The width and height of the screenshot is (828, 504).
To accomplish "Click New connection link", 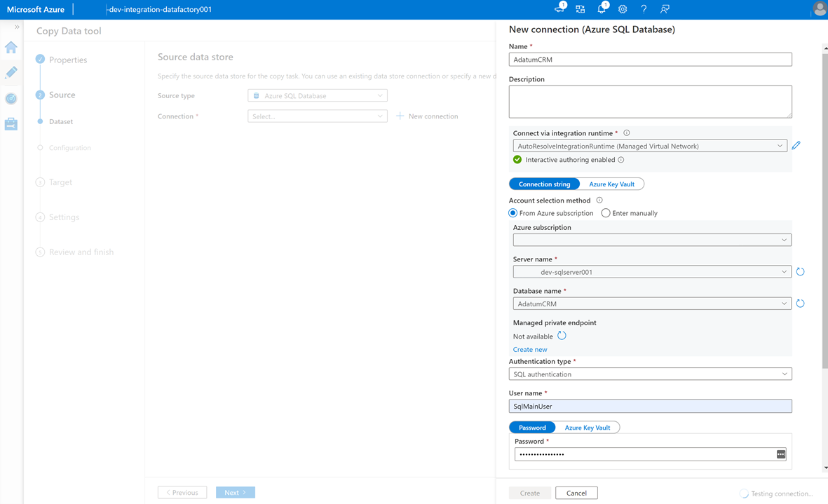I will (x=433, y=116).
